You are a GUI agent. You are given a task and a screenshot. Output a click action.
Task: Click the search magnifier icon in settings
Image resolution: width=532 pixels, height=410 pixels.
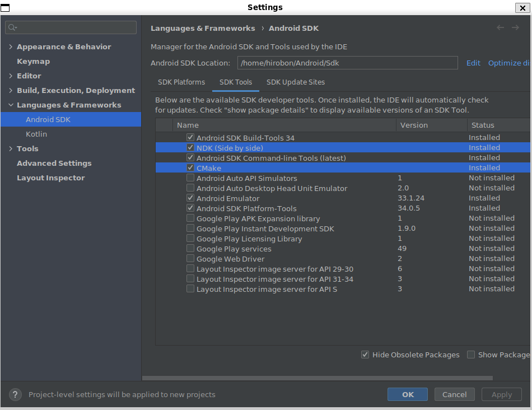[13, 27]
